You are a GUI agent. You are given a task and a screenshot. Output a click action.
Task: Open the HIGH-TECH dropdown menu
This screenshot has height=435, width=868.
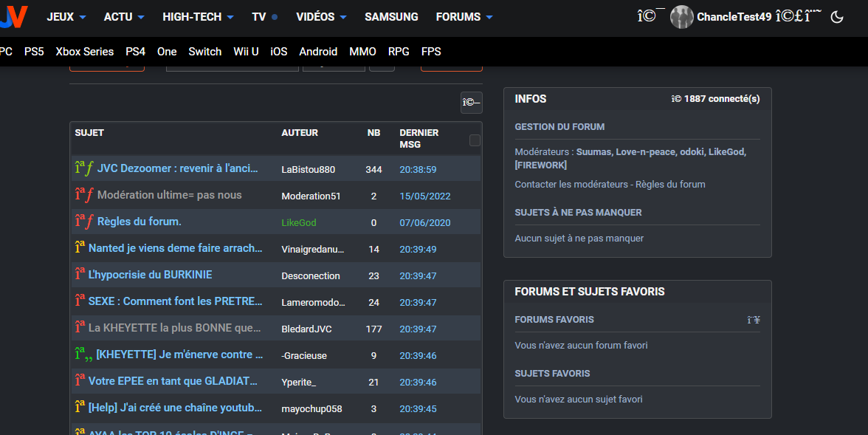[x=197, y=17]
